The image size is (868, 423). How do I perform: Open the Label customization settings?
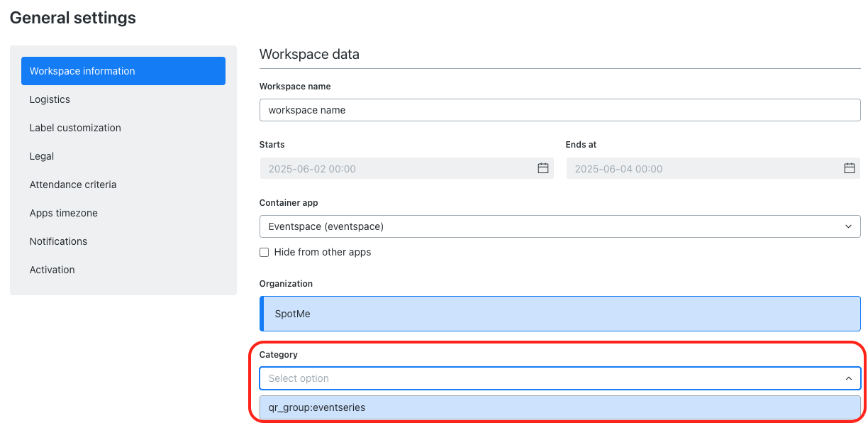click(x=75, y=128)
